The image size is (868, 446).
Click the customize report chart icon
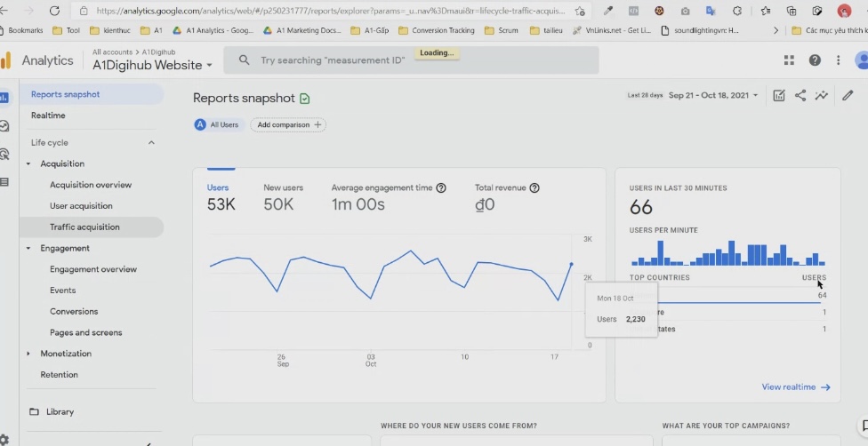779,95
